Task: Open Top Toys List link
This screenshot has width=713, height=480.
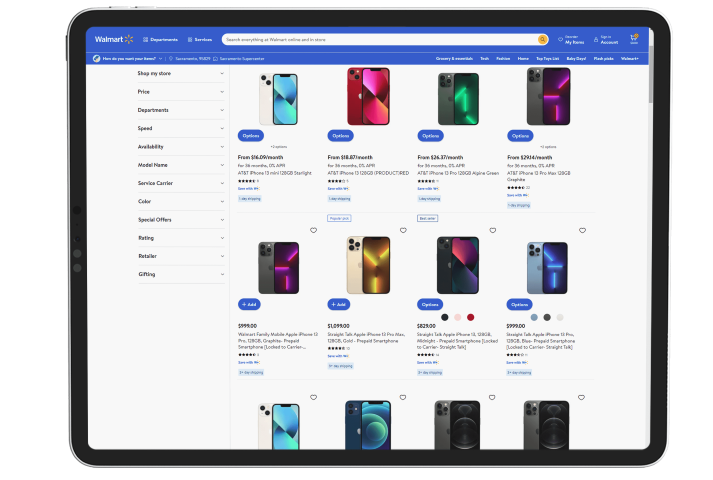Action: (547, 59)
